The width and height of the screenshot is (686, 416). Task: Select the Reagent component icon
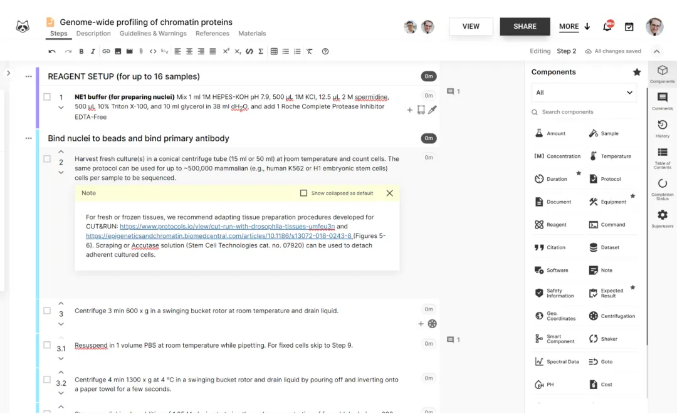[x=555, y=224]
